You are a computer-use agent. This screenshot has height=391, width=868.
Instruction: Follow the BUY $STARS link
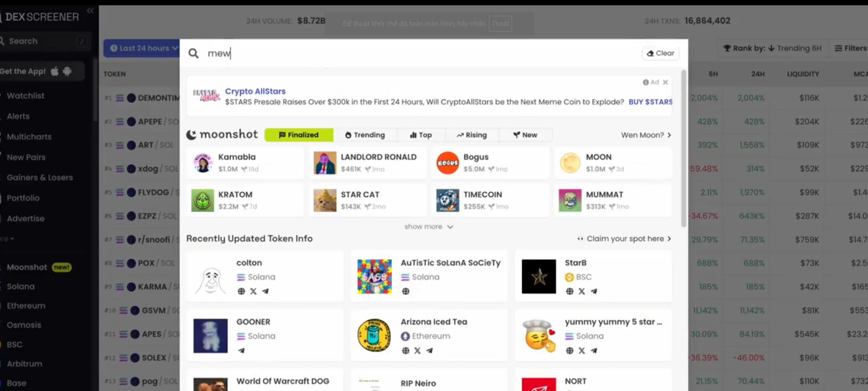coord(650,102)
